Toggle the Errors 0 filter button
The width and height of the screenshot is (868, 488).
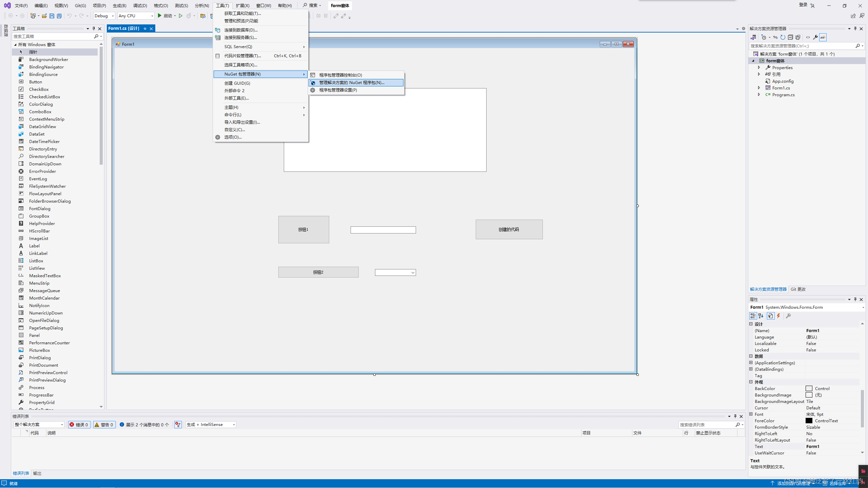click(79, 425)
